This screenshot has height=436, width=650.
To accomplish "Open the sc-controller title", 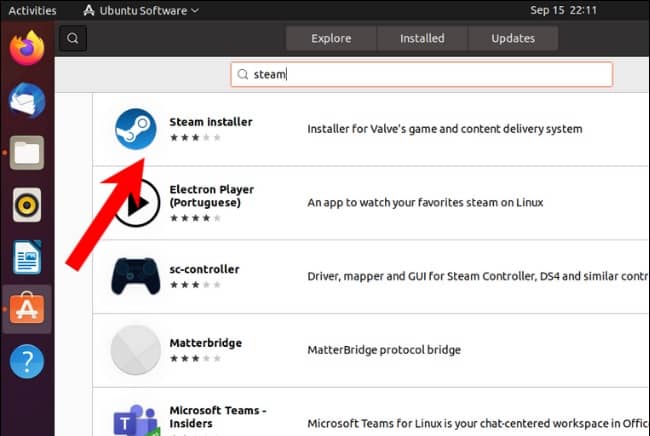I will tap(204, 269).
